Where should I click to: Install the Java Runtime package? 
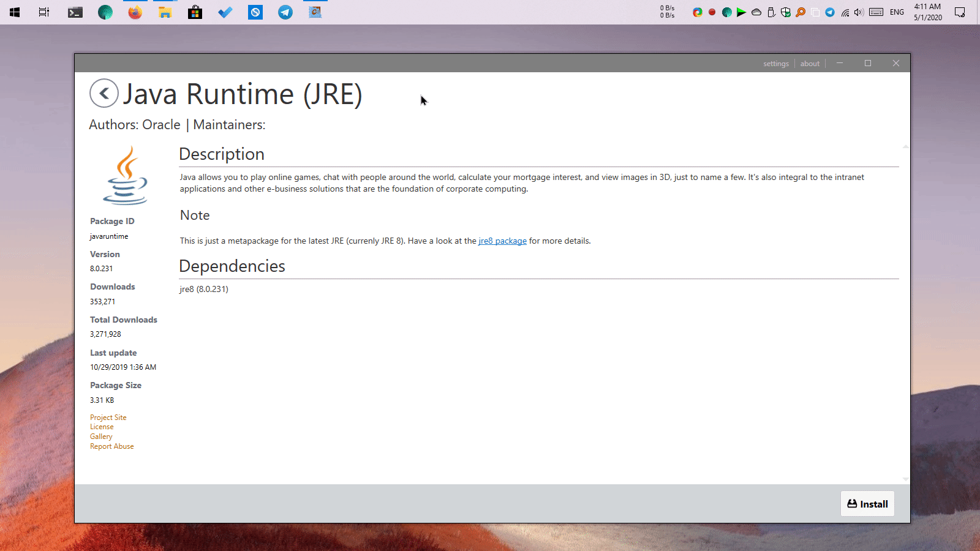[x=867, y=504]
